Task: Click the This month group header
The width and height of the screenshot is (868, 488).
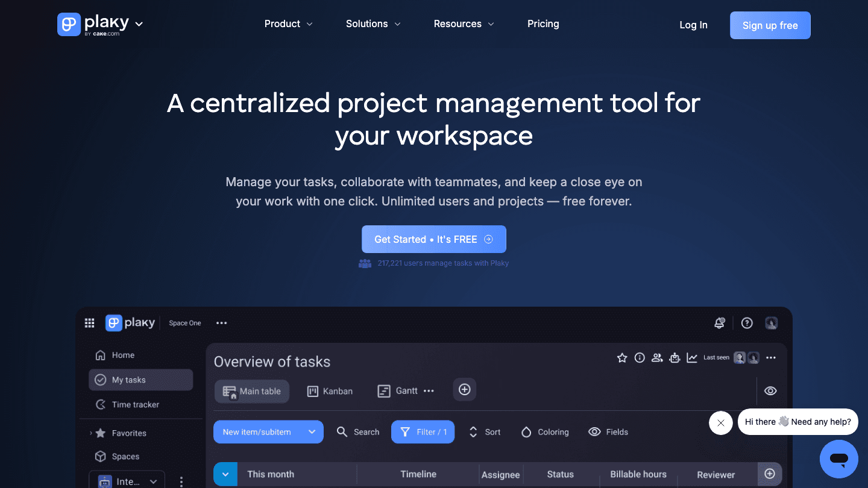Action: pyautogui.click(x=271, y=475)
